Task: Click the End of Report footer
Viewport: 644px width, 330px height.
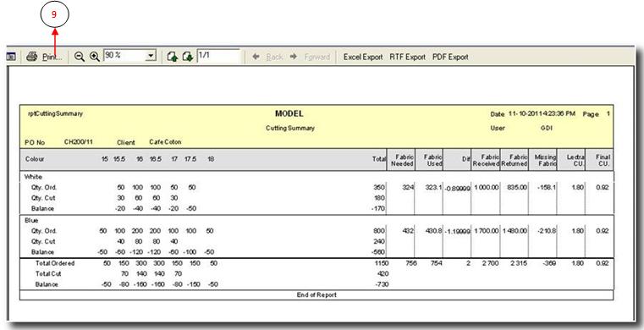Action: 316,295
